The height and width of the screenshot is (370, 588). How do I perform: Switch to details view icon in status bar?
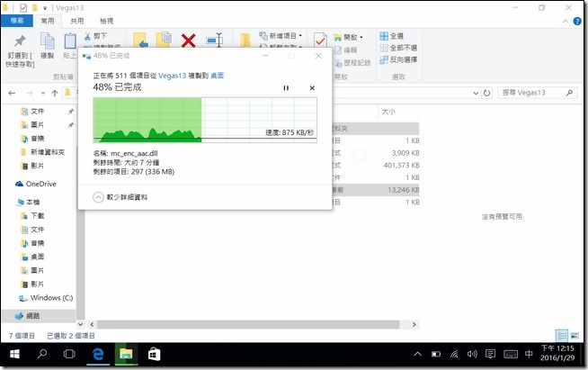pos(562,336)
